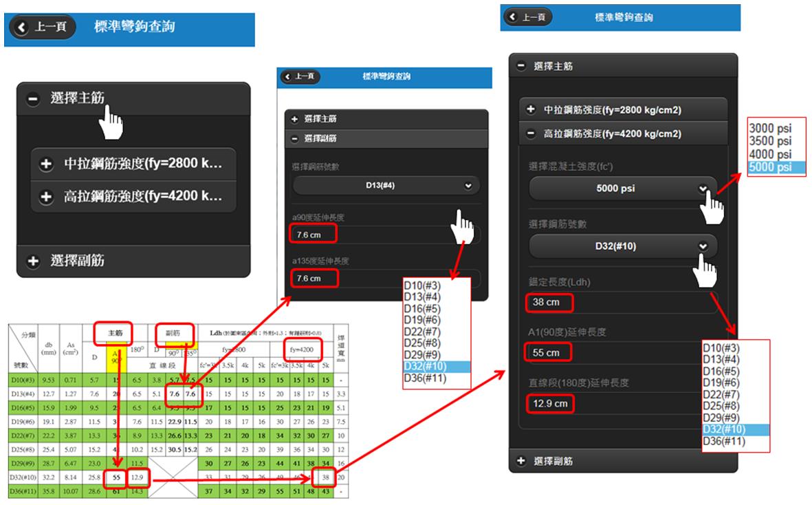Viewport: 812px width, 505px height.
Task: Click the A1(90度)延伸長度 field showing 55 cm
Action: (x=622, y=353)
